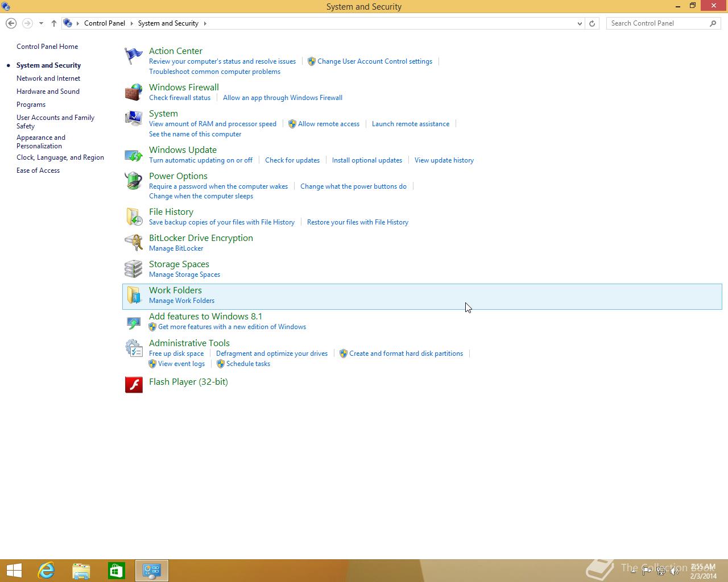Open the Power Options battery icon
The image size is (728, 582).
click(134, 181)
